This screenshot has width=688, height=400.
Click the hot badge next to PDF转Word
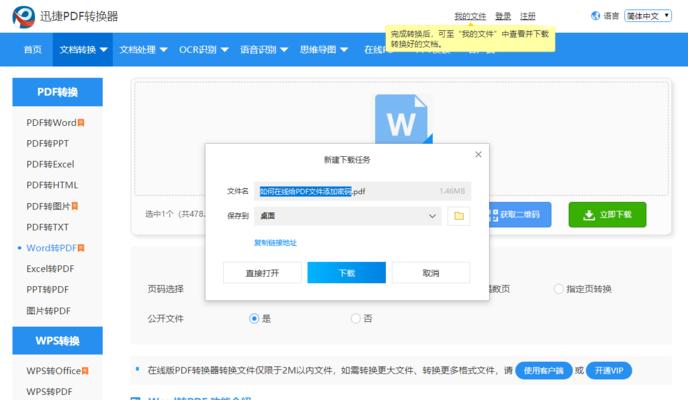(81, 123)
